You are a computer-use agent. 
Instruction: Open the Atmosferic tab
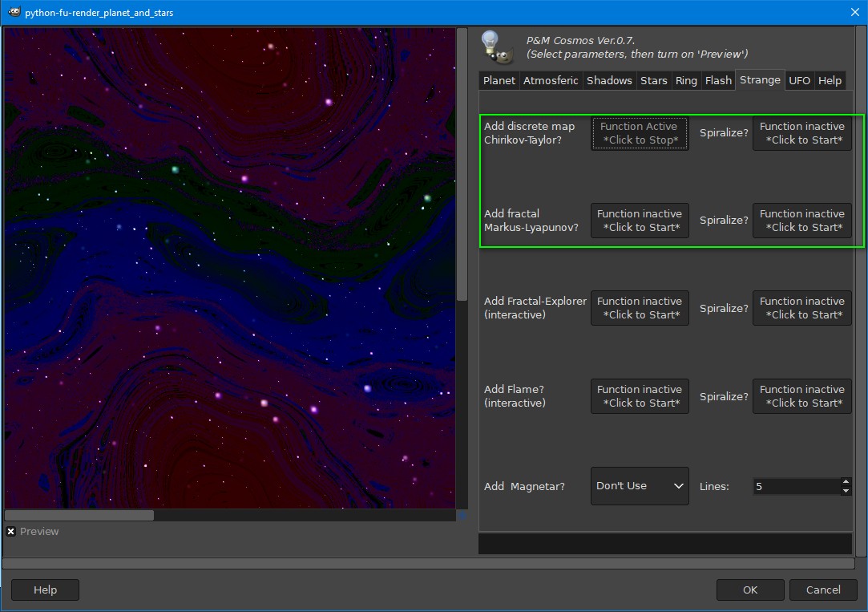point(551,80)
